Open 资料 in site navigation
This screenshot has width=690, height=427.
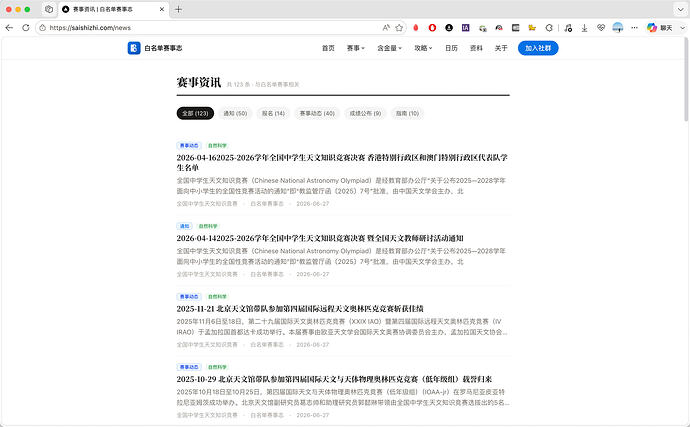pyautogui.click(x=476, y=48)
